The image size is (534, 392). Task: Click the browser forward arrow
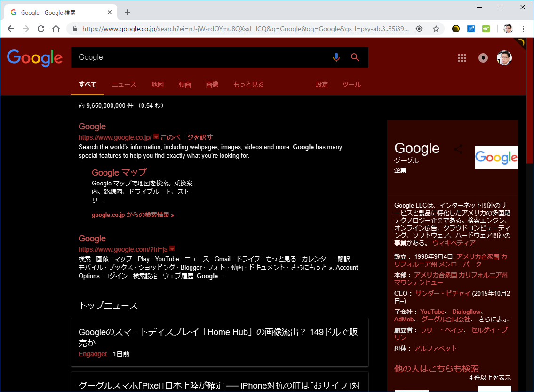[x=26, y=29]
